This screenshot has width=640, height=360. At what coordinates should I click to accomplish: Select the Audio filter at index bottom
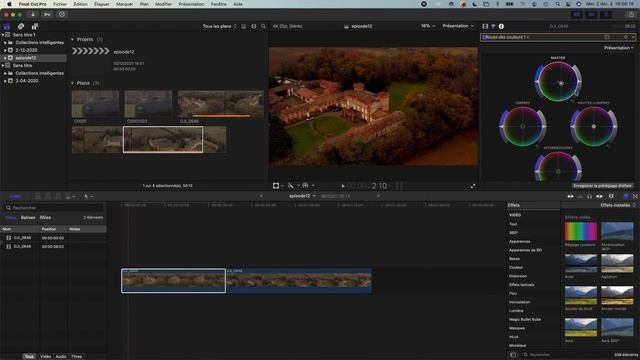[x=61, y=356]
